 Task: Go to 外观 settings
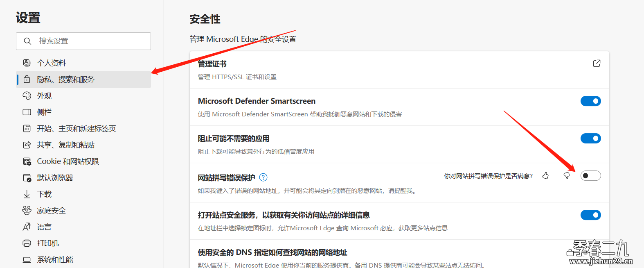(83, 95)
